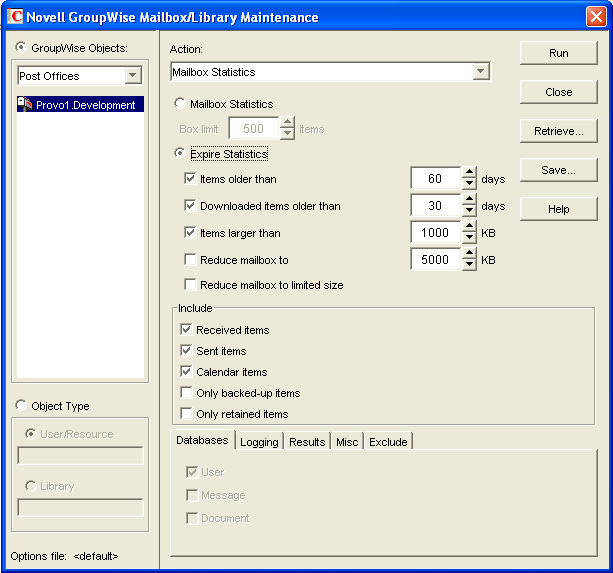Select Provo1.Development in the objects list

pyautogui.click(x=81, y=104)
